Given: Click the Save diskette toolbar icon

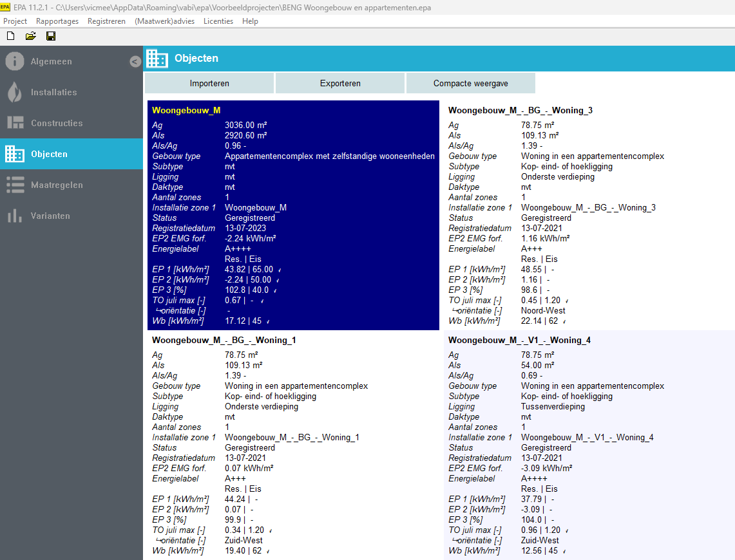Looking at the screenshot, I should 51,36.
